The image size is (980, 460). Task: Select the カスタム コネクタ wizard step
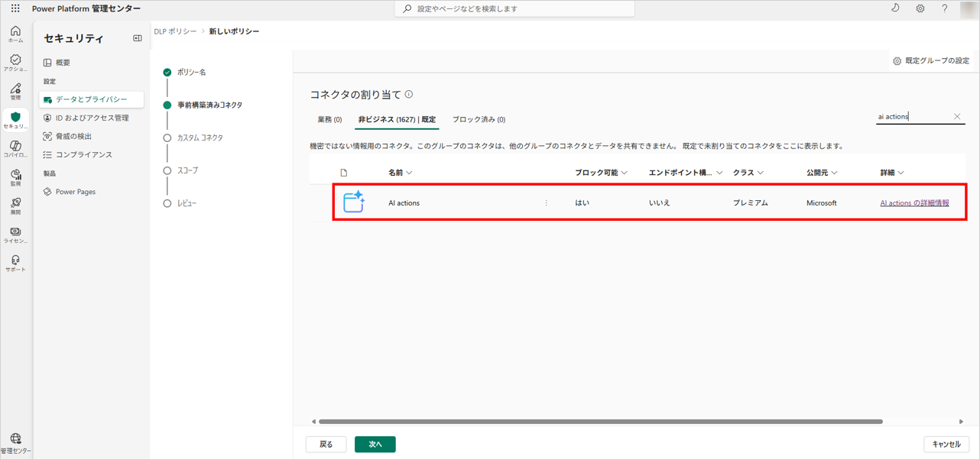(200, 138)
